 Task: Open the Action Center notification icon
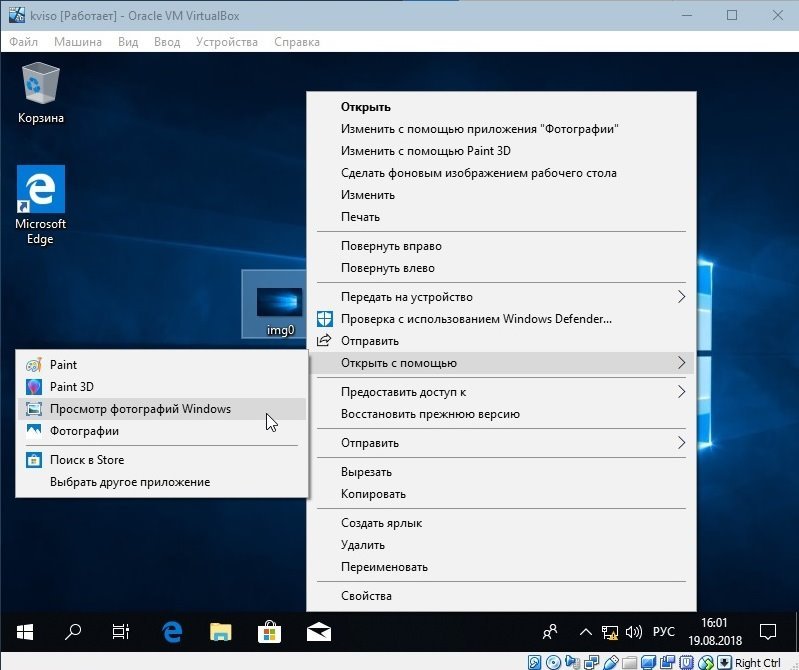point(767,632)
